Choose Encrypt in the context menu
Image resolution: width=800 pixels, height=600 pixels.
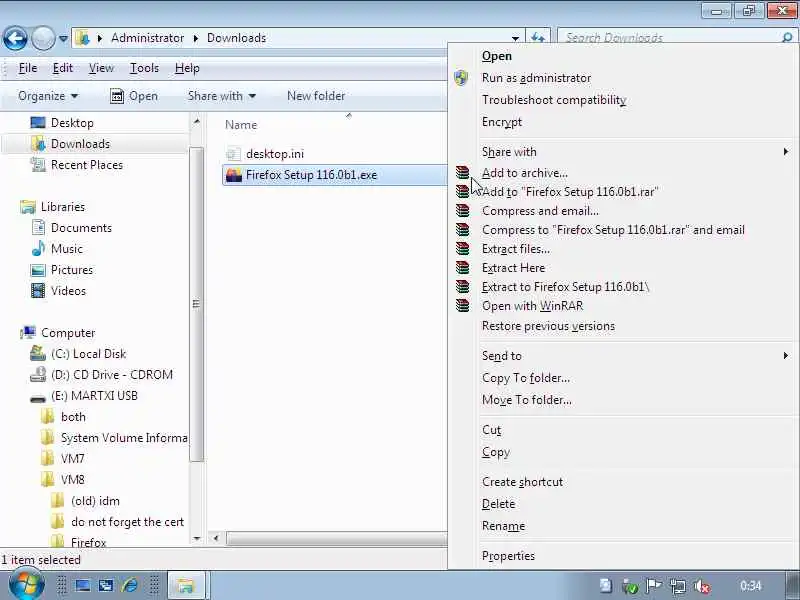[502, 122]
